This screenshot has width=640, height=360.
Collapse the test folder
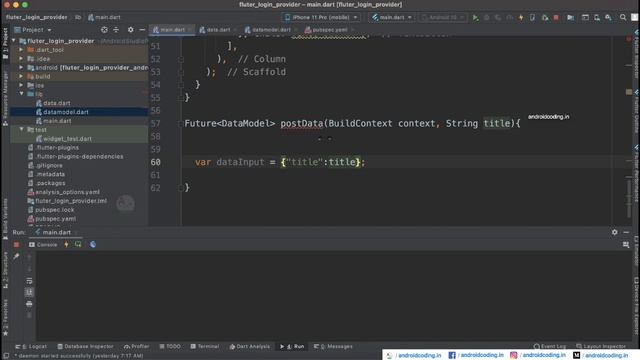point(21,130)
